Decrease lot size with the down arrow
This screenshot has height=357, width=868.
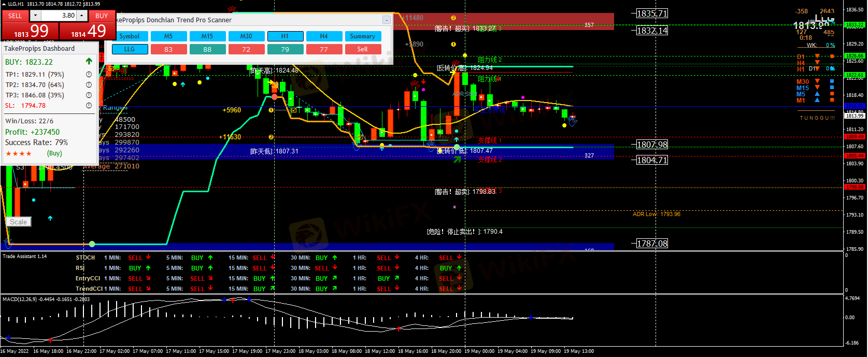[35, 16]
